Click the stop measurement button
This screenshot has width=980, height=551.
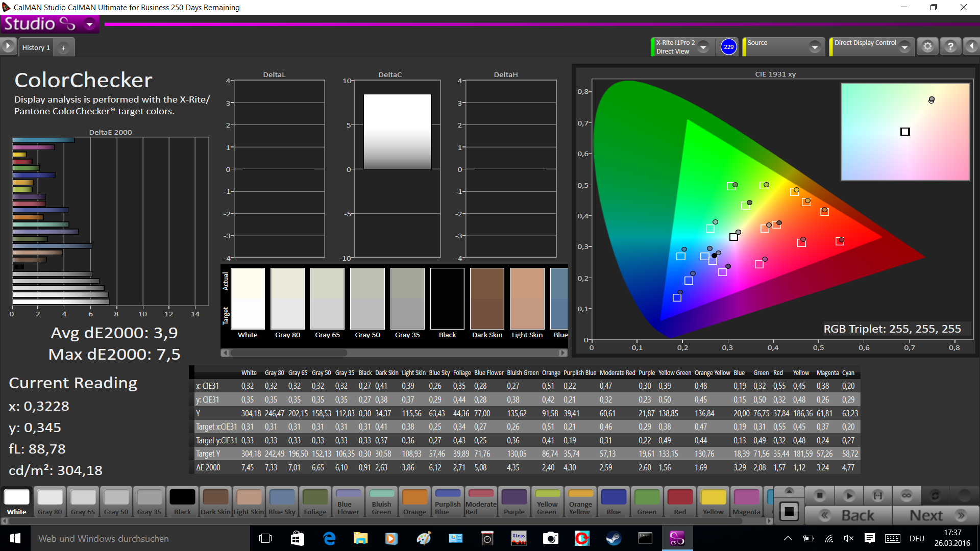820,495
